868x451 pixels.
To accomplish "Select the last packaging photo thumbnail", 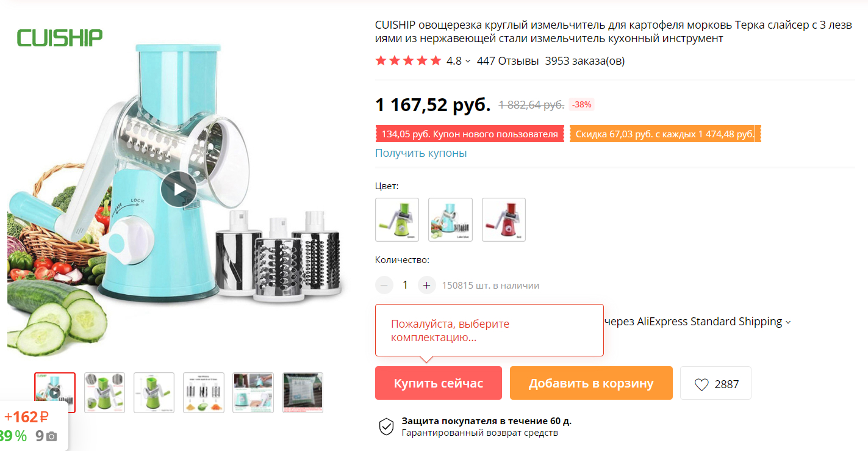I will 303,392.
